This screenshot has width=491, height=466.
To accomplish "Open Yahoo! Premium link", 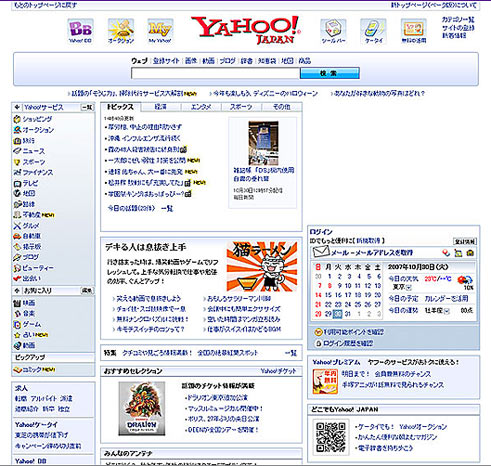I will [x=336, y=362].
